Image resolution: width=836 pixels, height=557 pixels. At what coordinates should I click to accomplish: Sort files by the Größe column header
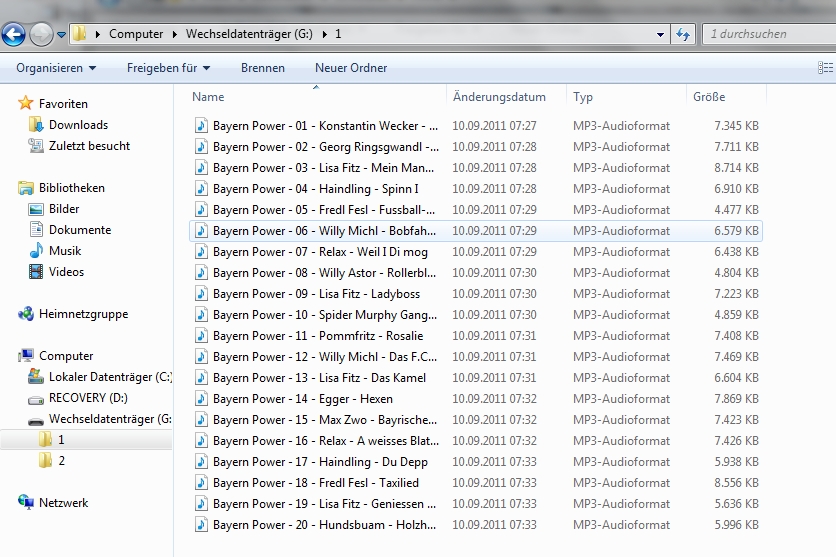tap(709, 97)
